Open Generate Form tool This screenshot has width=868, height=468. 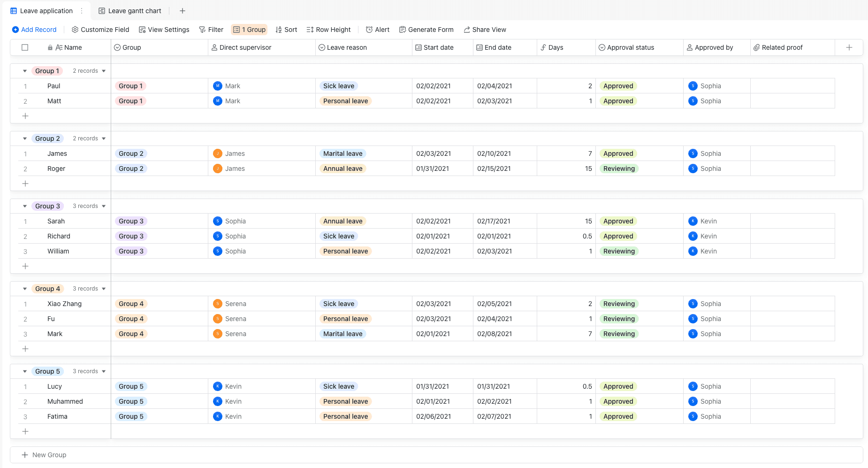(x=426, y=30)
